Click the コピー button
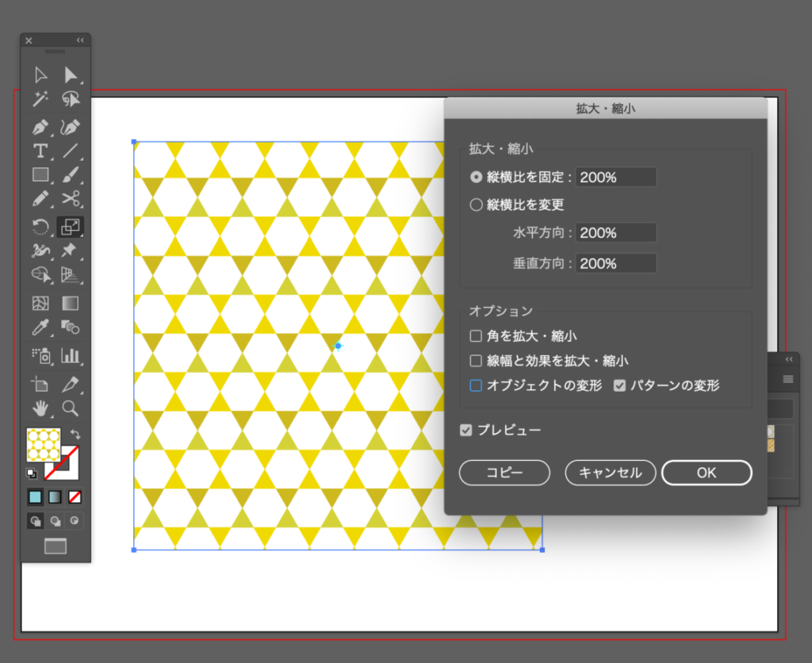The height and width of the screenshot is (663, 812). pos(504,473)
